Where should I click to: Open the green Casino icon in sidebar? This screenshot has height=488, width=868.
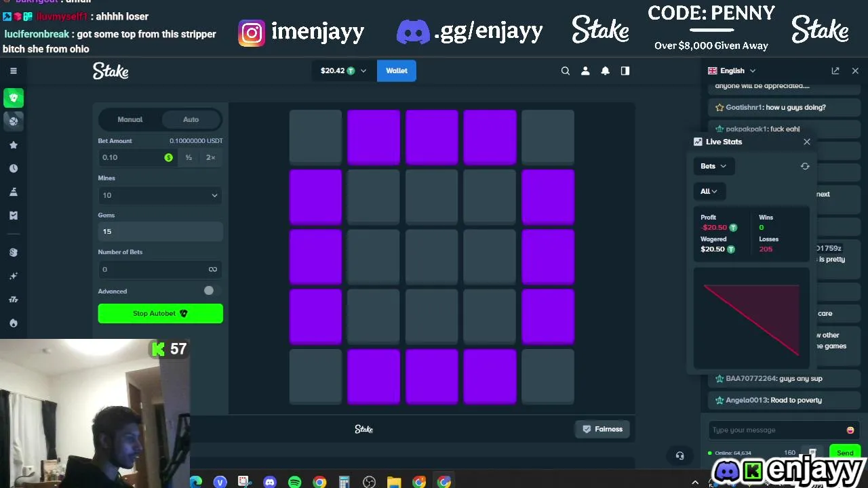tap(14, 98)
